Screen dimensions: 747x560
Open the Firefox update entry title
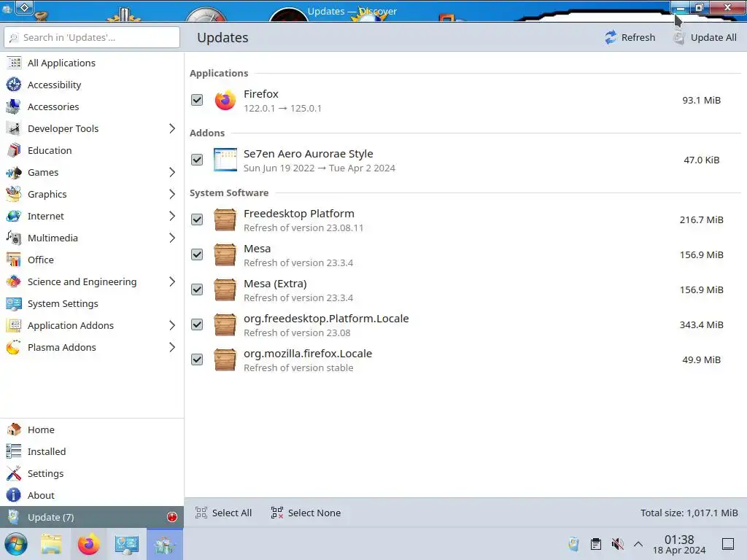coord(261,94)
